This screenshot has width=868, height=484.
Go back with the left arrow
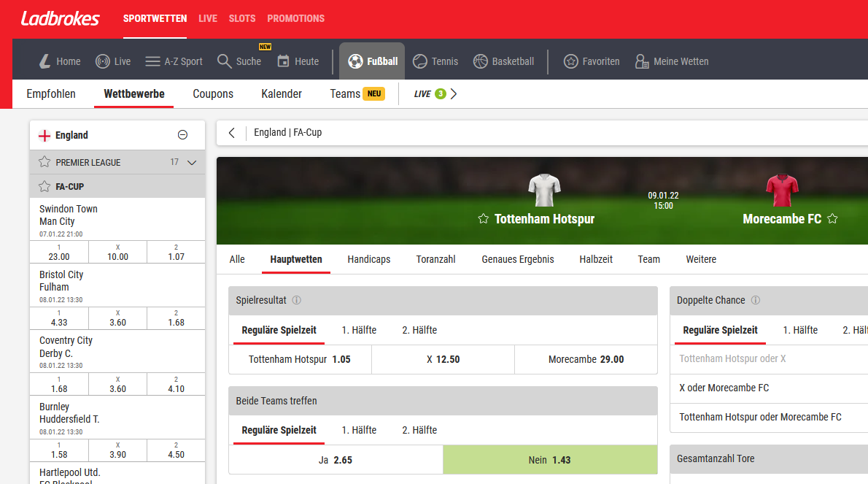click(232, 133)
